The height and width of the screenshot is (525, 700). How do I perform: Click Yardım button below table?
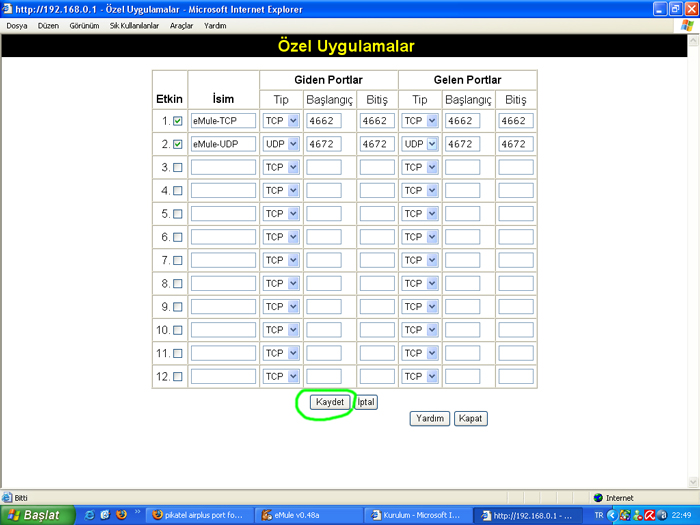(429, 418)
